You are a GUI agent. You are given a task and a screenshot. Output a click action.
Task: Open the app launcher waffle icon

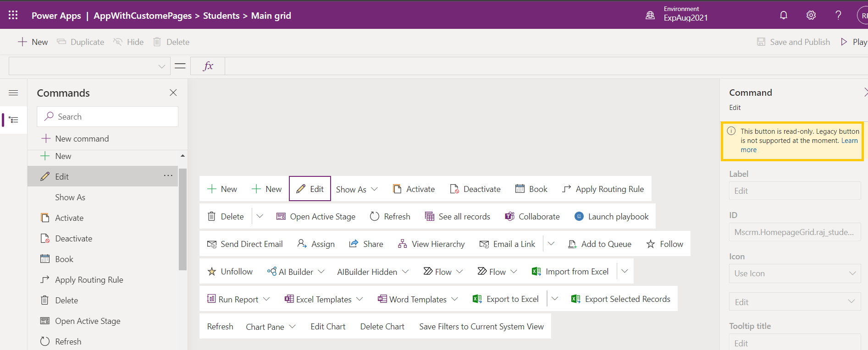coord(13,15)
